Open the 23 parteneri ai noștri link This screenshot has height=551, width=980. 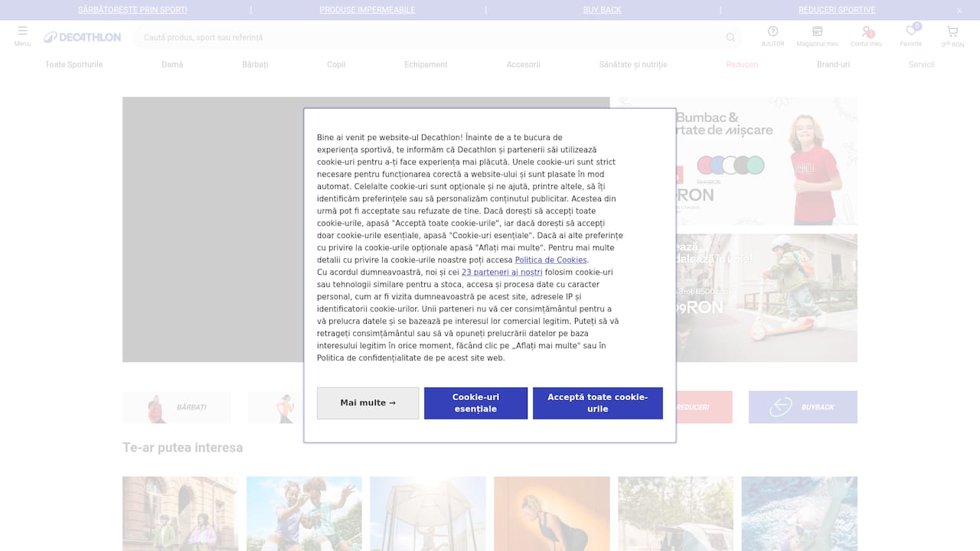click(501, 272)
